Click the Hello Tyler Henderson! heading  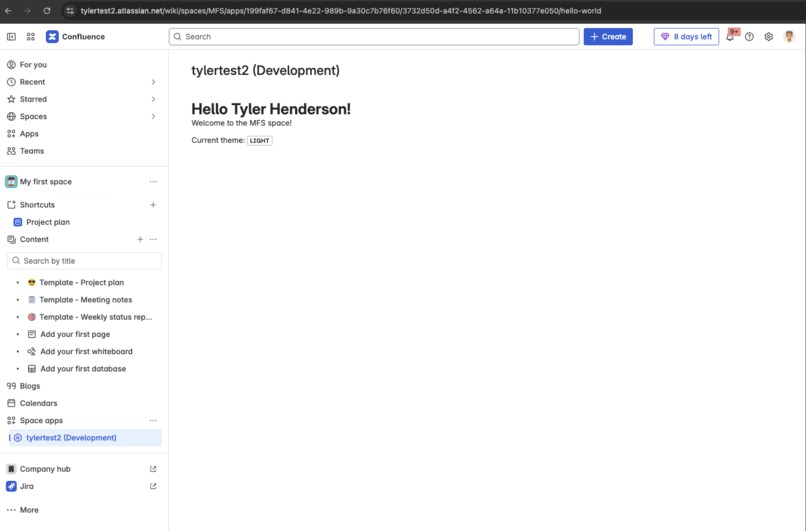tap(271, 109)
